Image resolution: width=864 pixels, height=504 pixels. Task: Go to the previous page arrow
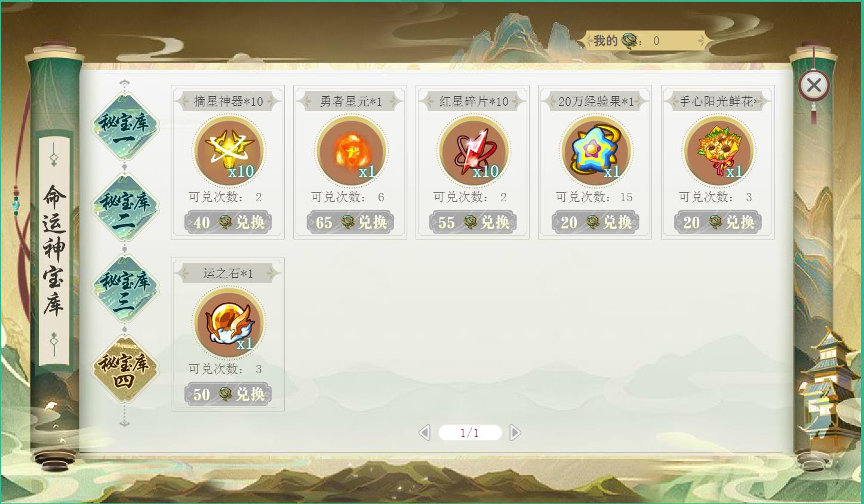tap(425, 432)
